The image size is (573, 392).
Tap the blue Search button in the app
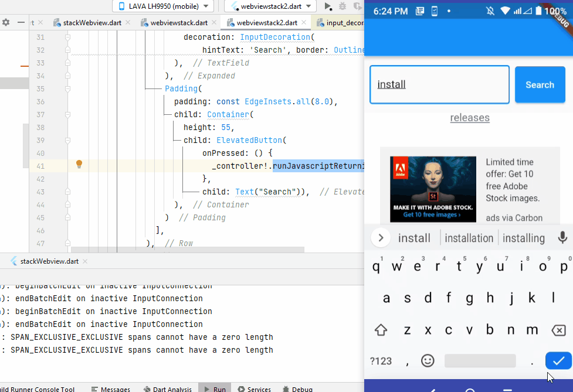click(540, 85)
